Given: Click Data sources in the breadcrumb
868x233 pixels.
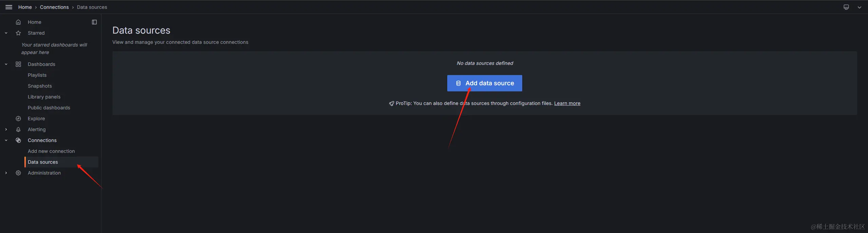Looking at the screenshot, I should 92,7.
